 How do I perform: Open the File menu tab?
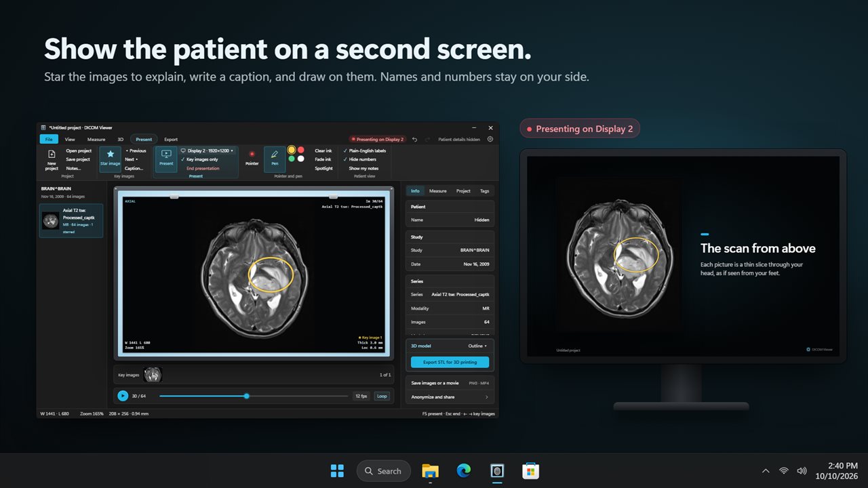click(x=49, y=139)
